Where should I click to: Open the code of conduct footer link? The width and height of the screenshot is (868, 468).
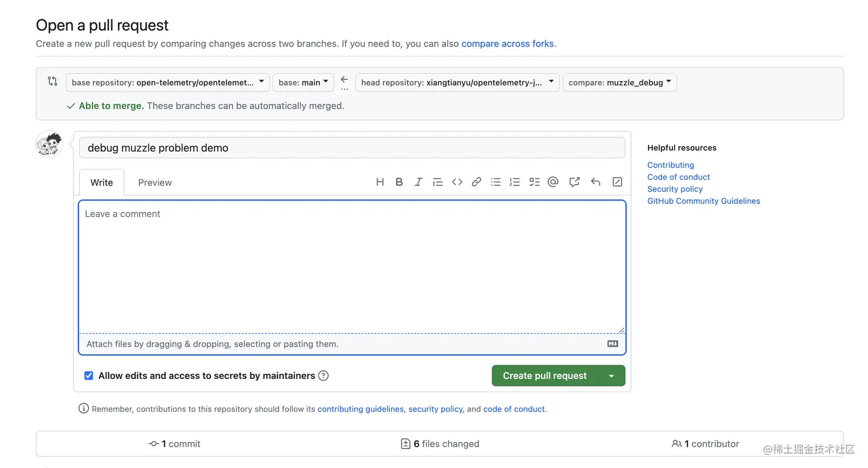point(514,409)
